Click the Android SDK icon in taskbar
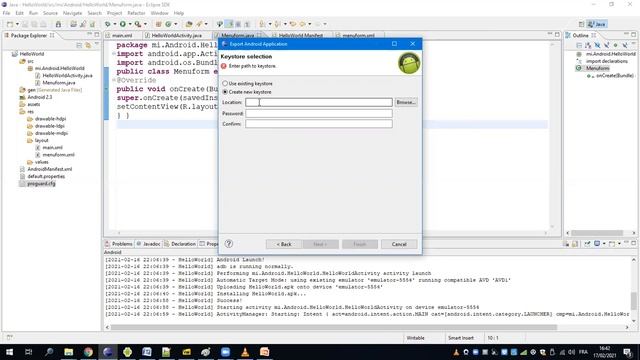Screen dimensions: 640x360 point(127,352)
